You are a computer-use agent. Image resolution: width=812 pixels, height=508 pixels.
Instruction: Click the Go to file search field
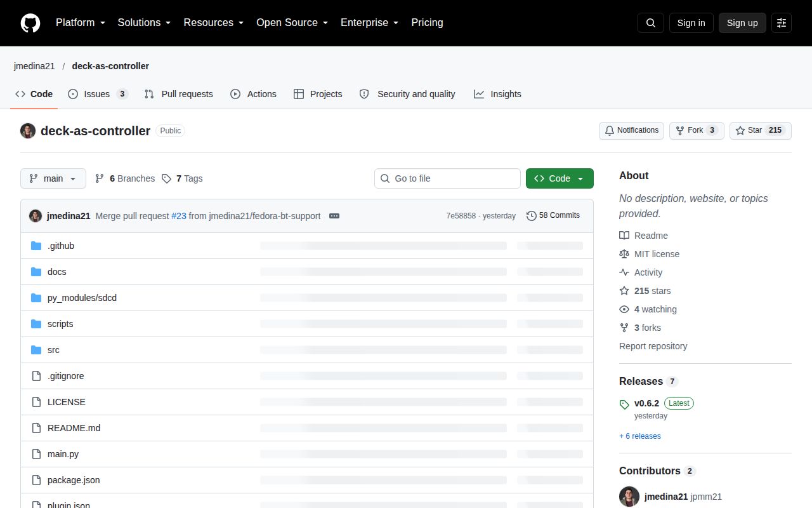(x=447, y=178)
